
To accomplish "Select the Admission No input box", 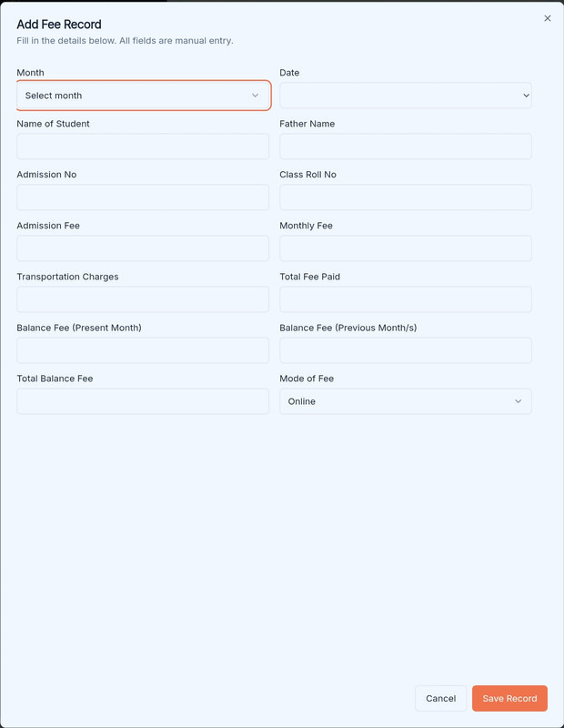I will coord(143,197).
